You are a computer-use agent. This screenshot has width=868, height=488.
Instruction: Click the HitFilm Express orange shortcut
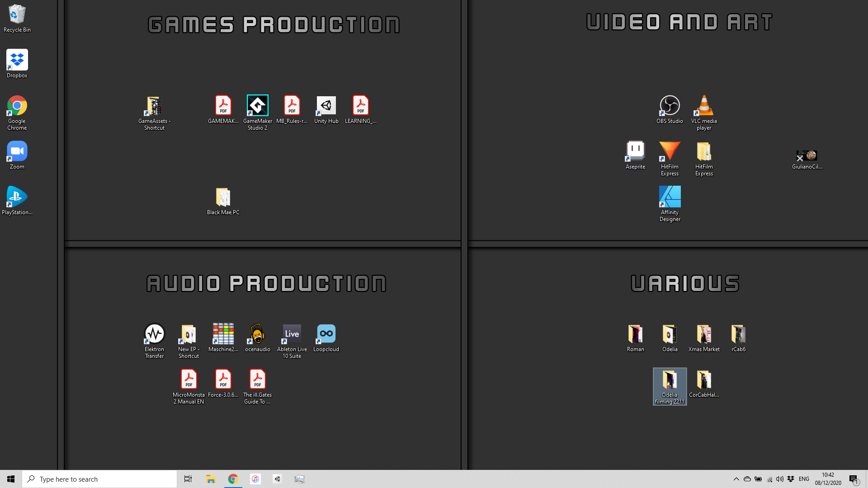(x=670, y=151)
